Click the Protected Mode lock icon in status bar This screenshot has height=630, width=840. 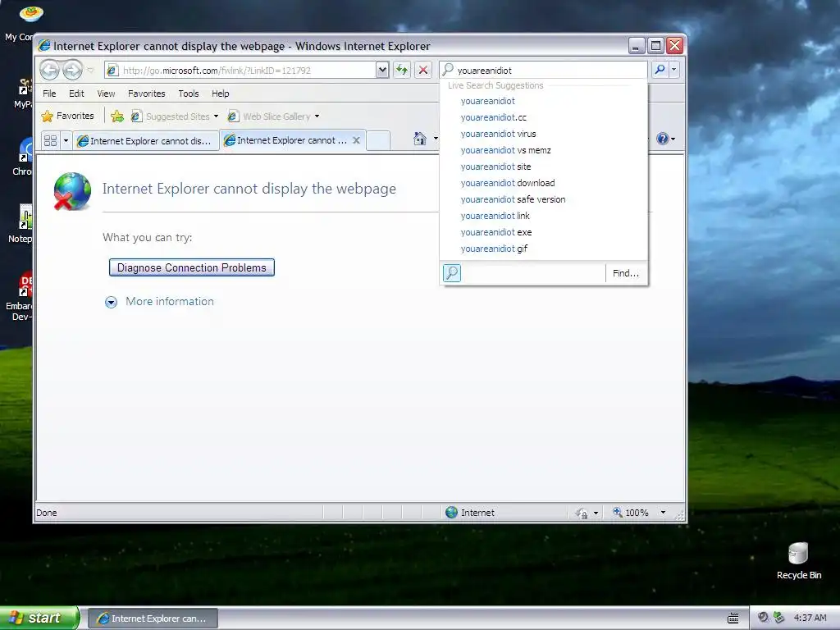(582, 514)
